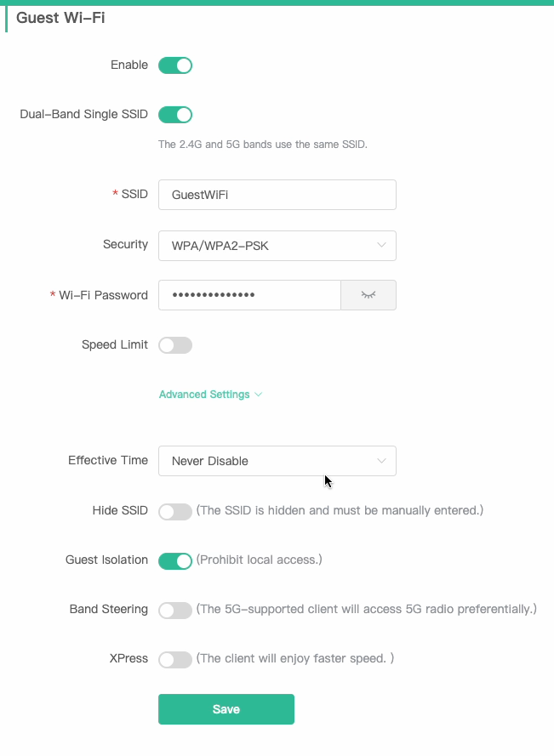The width and height of the screenshot is (554, 756).
Task: Enable the Speed Limit switch
Action: pyautogui.click(x=175, y=345)
